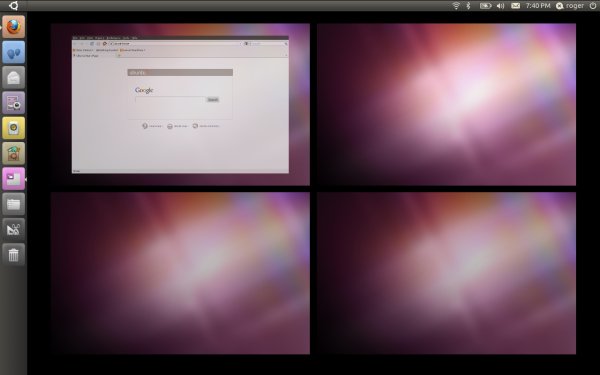Launch Firefox from the launcher

[13, 27]
